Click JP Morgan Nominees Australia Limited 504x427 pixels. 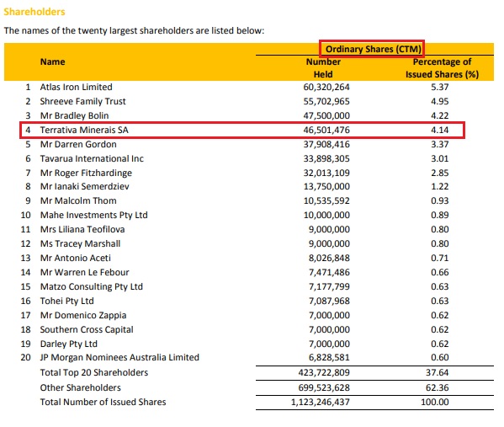point(119,357)
